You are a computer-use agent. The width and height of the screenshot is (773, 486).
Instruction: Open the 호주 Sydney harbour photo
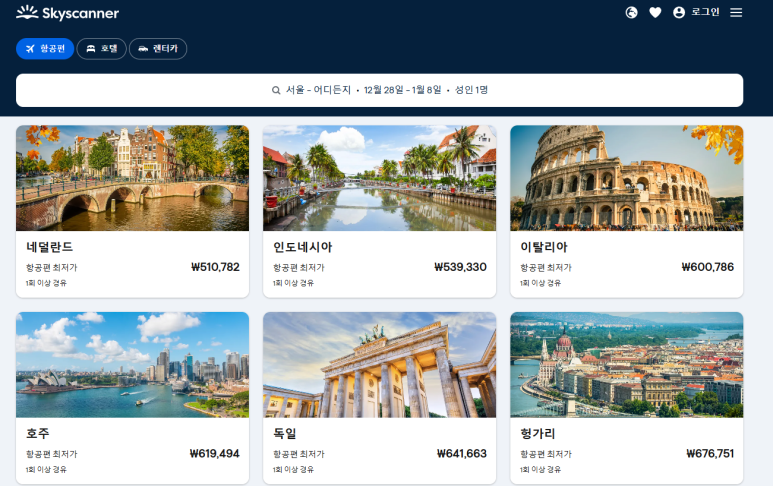point(132,365)
